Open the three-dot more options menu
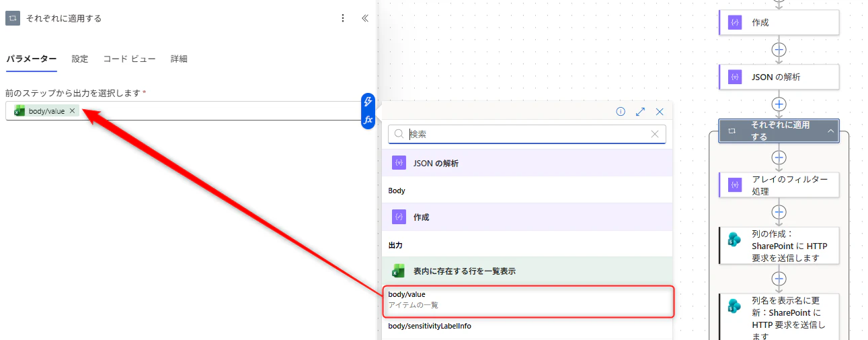 coord(343,18)
